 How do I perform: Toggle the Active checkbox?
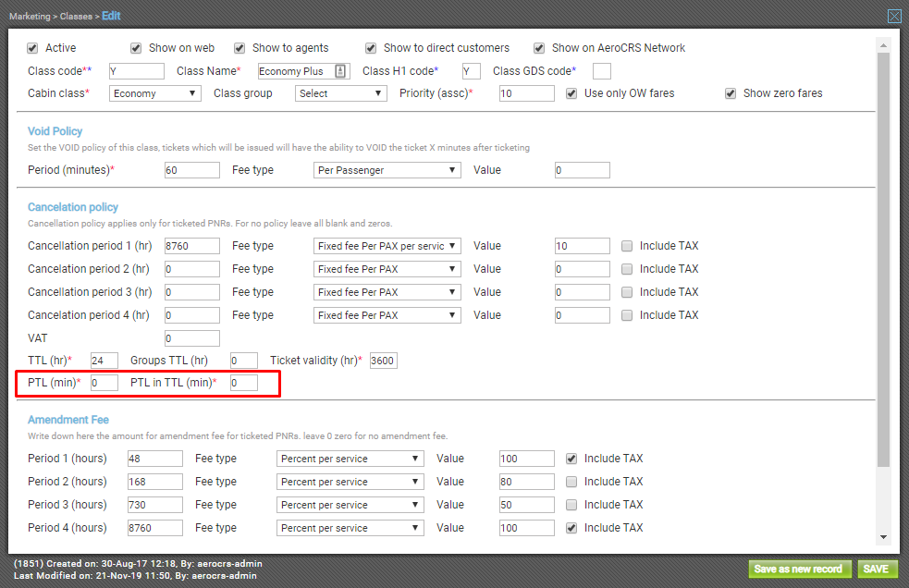click(32, 48)
